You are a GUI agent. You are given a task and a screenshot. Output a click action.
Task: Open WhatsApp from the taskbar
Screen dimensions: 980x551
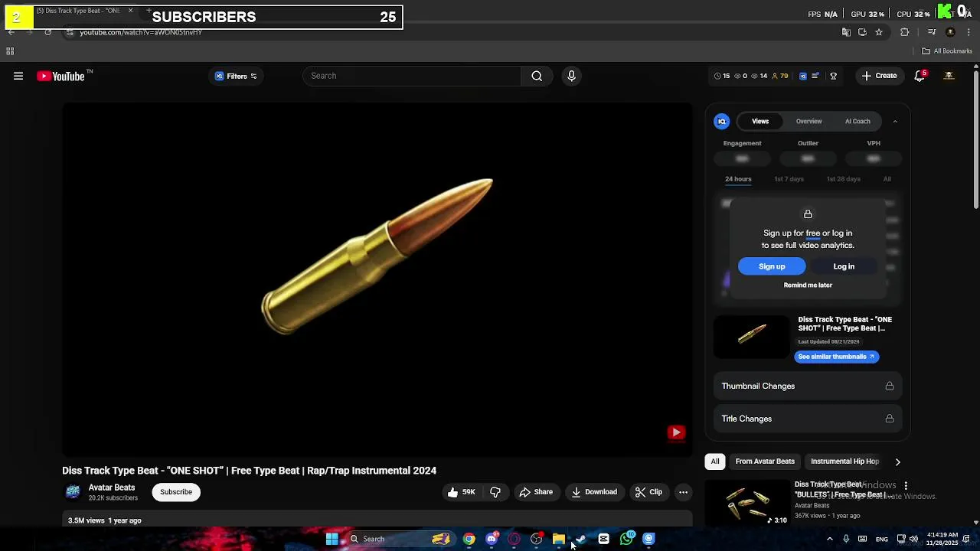click(x=626, y=539)
